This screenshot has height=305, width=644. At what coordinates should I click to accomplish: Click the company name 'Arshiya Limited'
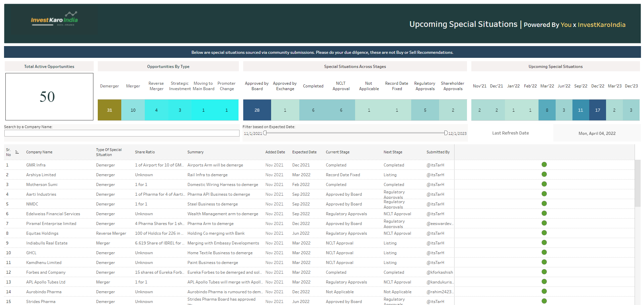point(41,175)
